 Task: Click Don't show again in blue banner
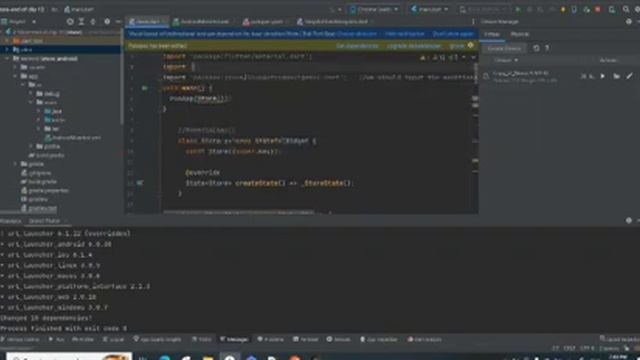453,34
